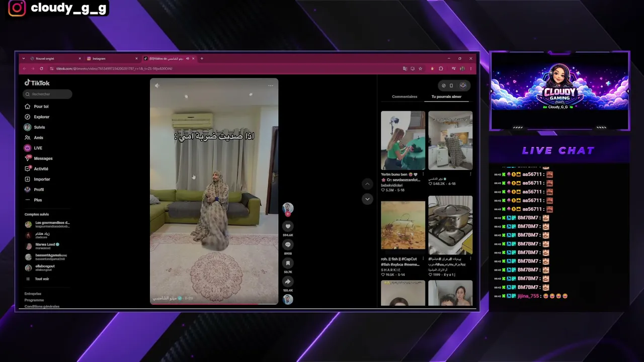
Task: Open options for the Yerim bunu ben video
Action: (423, 174)
